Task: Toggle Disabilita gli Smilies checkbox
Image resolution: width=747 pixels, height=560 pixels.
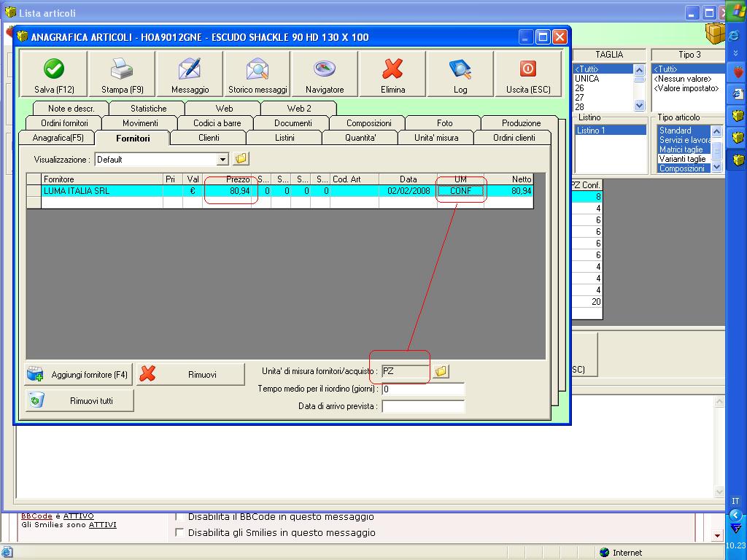Action: [x=180, y=533]
